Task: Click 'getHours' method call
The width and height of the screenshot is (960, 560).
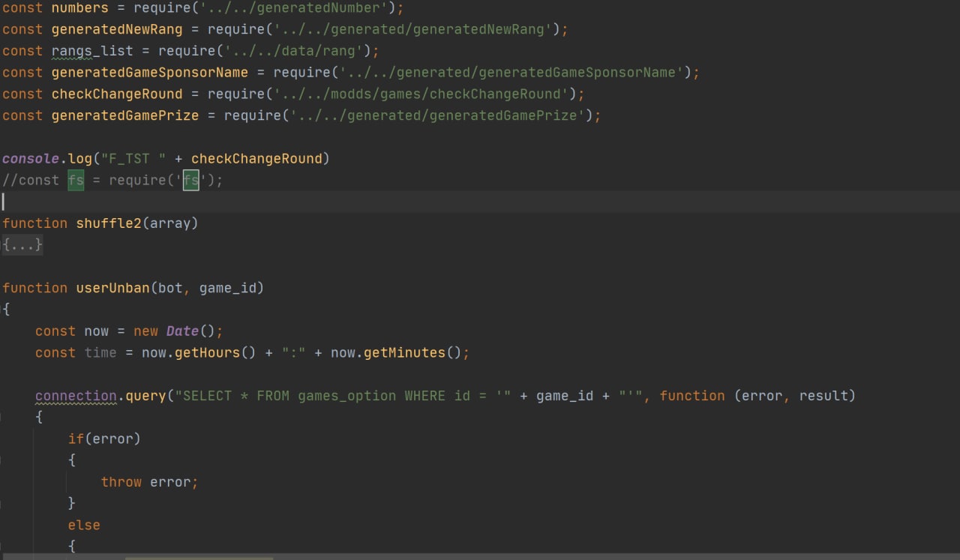Action: point(207,352)
